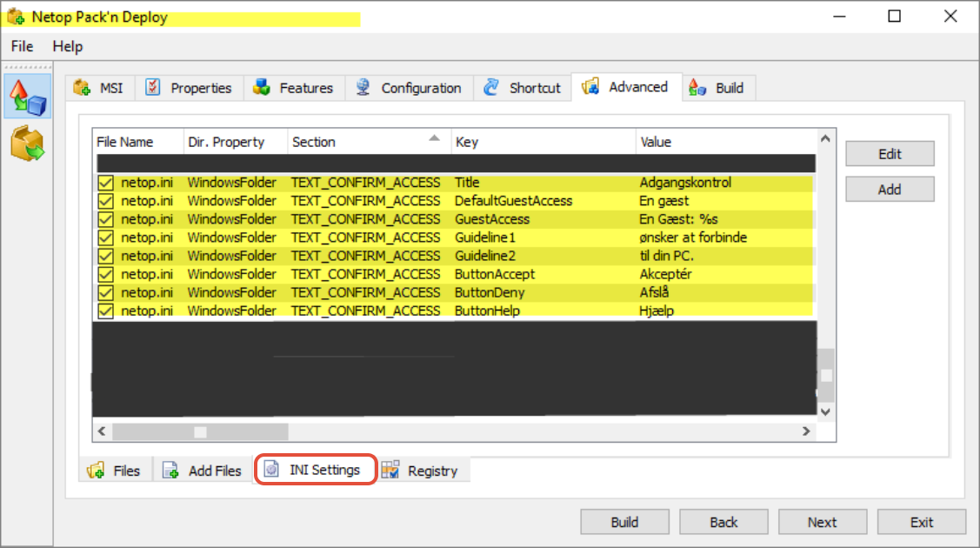Click the Build tab icon
Screen dimensions: 980x548
pyautogui.click(x=697, y=88)
